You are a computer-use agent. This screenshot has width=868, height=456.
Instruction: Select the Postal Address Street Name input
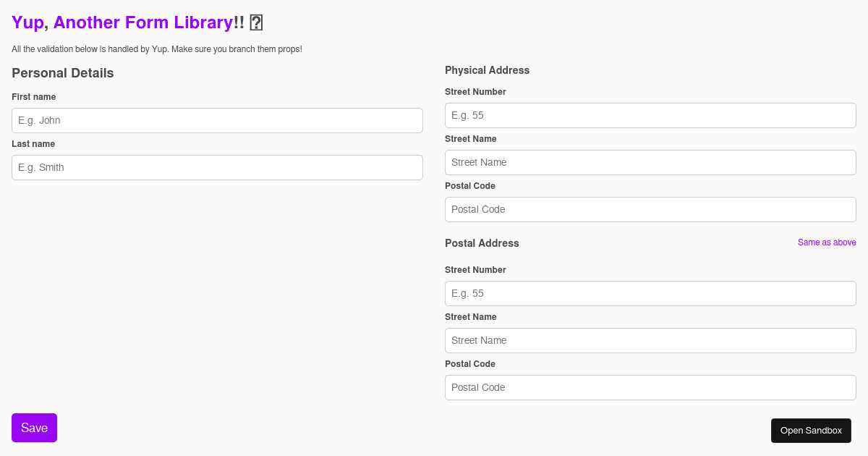tap(650, 340)
